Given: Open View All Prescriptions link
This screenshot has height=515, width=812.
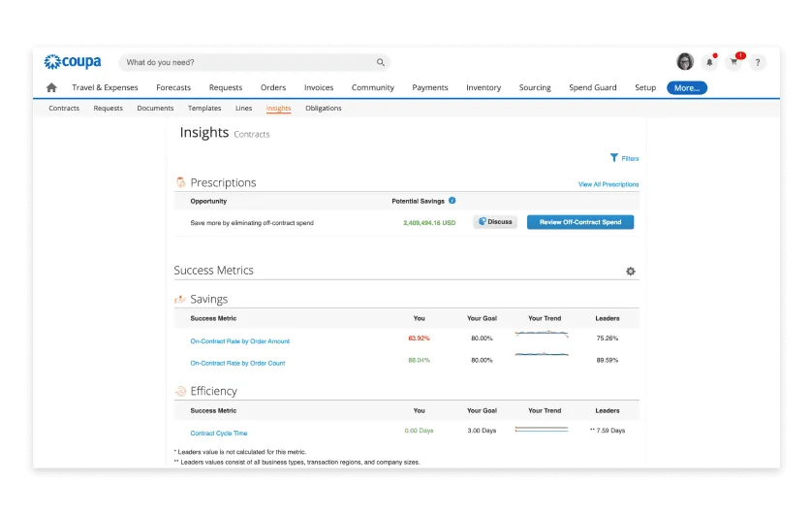Looking at the screenshot, I should (609, 184).
